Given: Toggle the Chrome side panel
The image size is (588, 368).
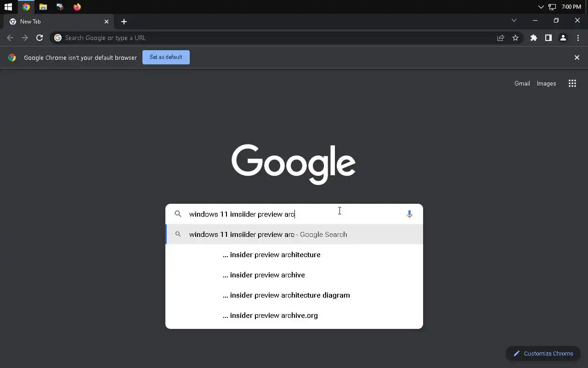Looking at the screenshot, I should point(548,38).
